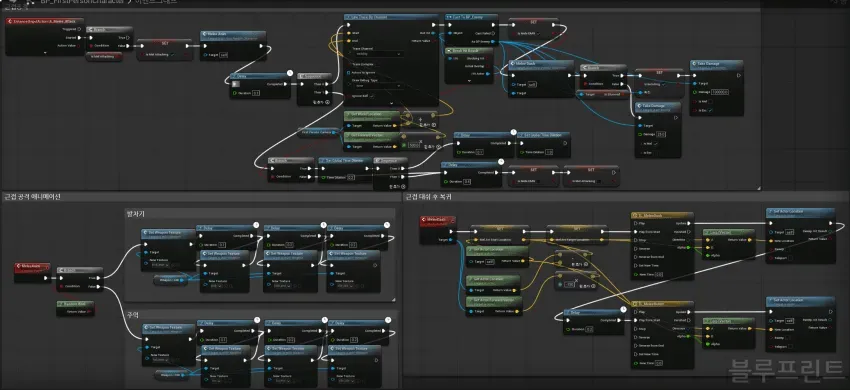Open the Trace Channel dropdown in Line Trace
The width and height of the screenshot is (850, 390).
[x=377, y=54]
